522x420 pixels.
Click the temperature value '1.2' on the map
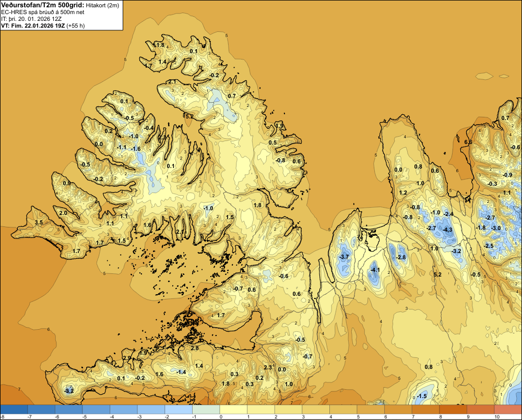[403, 193]
